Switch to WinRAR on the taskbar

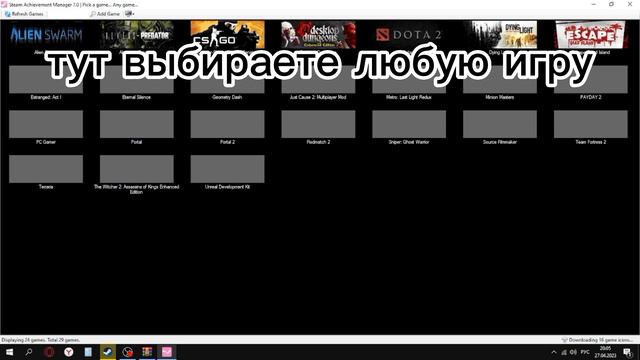point(147,352)
